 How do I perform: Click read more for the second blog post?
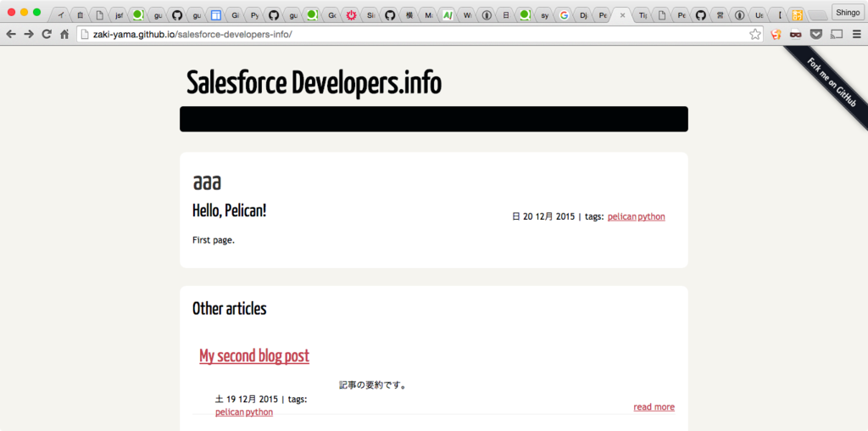tap(654, 407)
